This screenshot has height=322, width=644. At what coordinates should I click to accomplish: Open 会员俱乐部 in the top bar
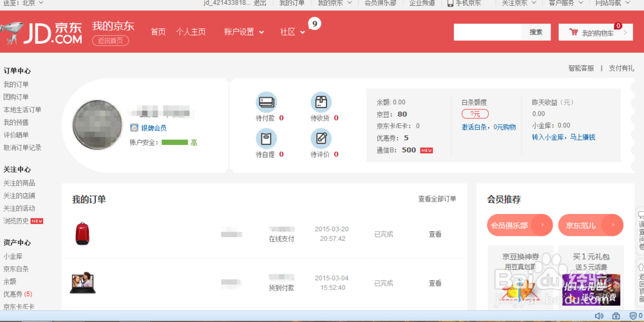coord(381,3)
